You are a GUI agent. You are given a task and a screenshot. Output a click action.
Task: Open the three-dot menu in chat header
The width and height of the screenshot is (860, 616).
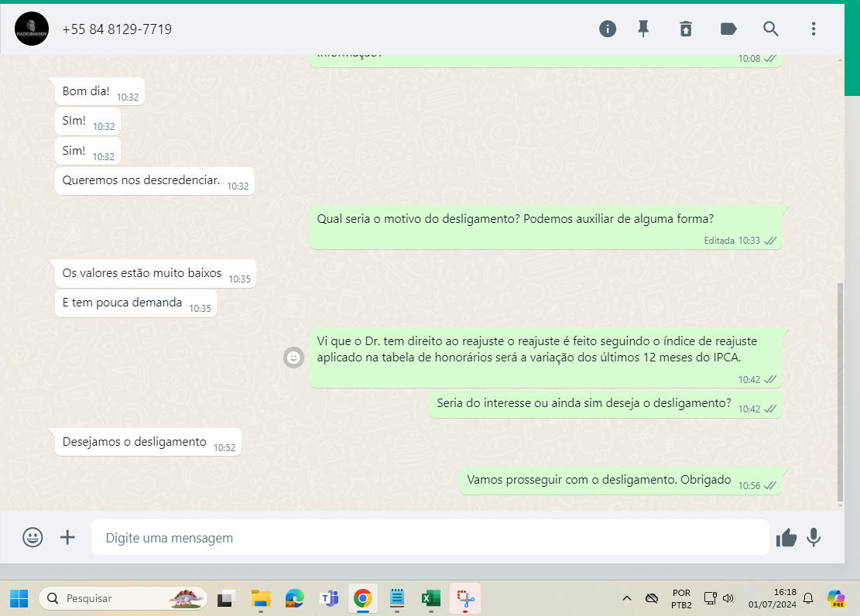coord(814,29)
